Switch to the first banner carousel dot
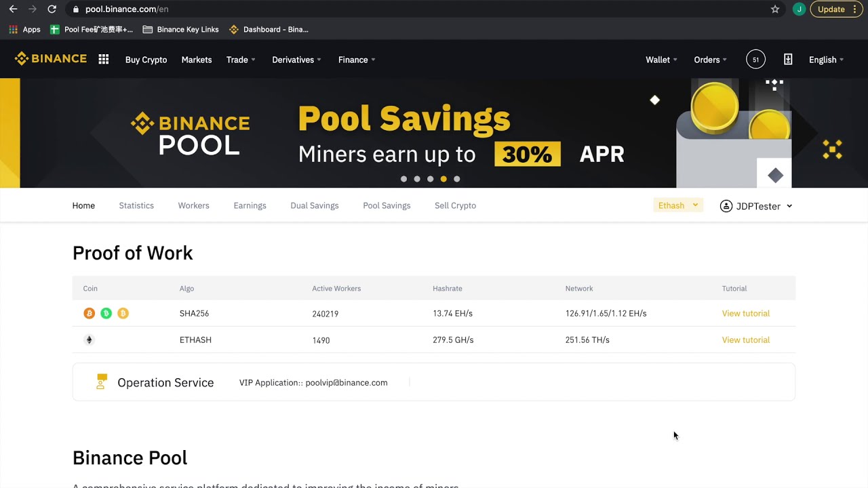868x488 pixels. click(404, 179)
